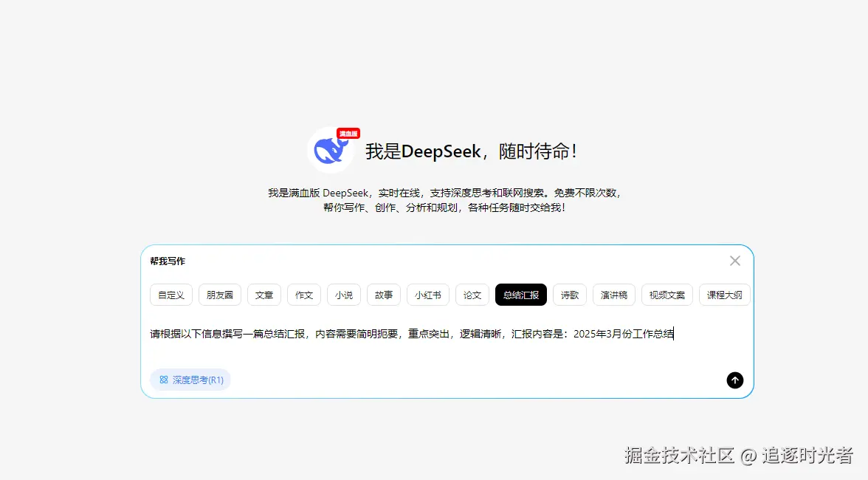Click the 帮我写作 panel title
This screenshot has width=868, height=480.
click(168, 261)
